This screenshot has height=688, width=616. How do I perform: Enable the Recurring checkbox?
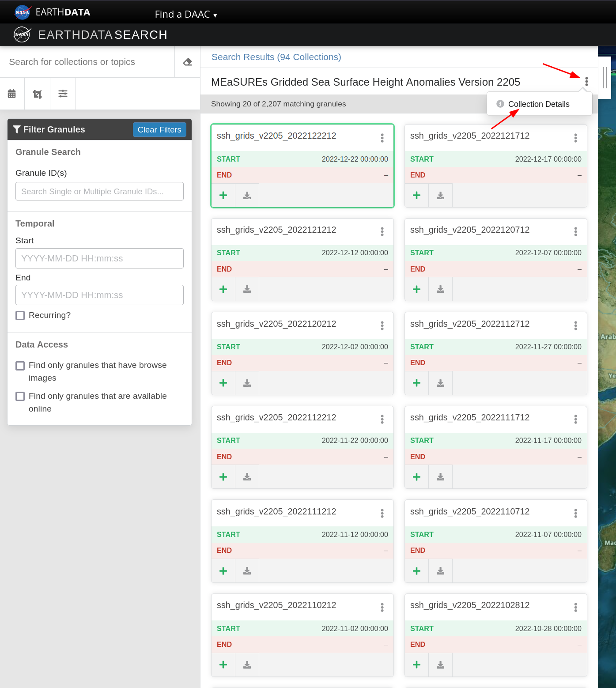click(x=20, y=315)
